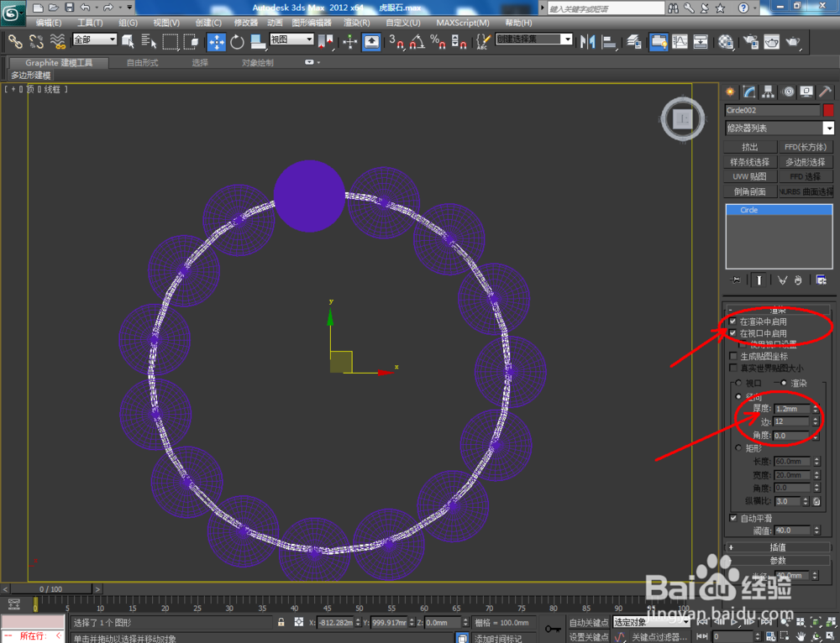840x643 pixels.
Task: Toggle Spinner Snap icon
Action: tap(459, 41)
